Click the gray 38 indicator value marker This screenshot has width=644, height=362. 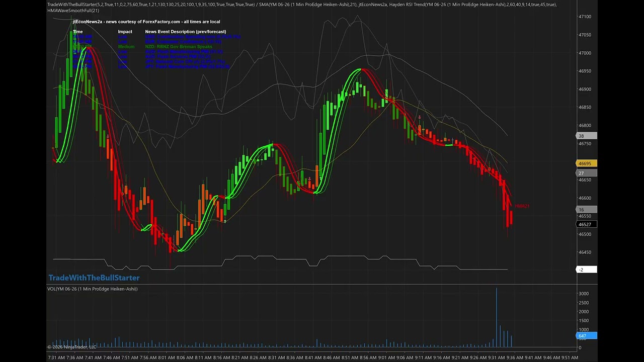[x=586, y=136]
